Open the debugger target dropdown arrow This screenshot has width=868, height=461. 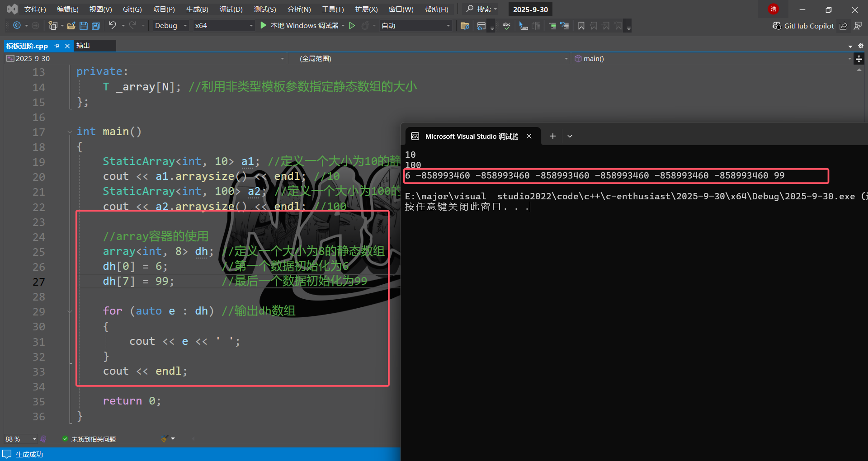click(343, 26)
